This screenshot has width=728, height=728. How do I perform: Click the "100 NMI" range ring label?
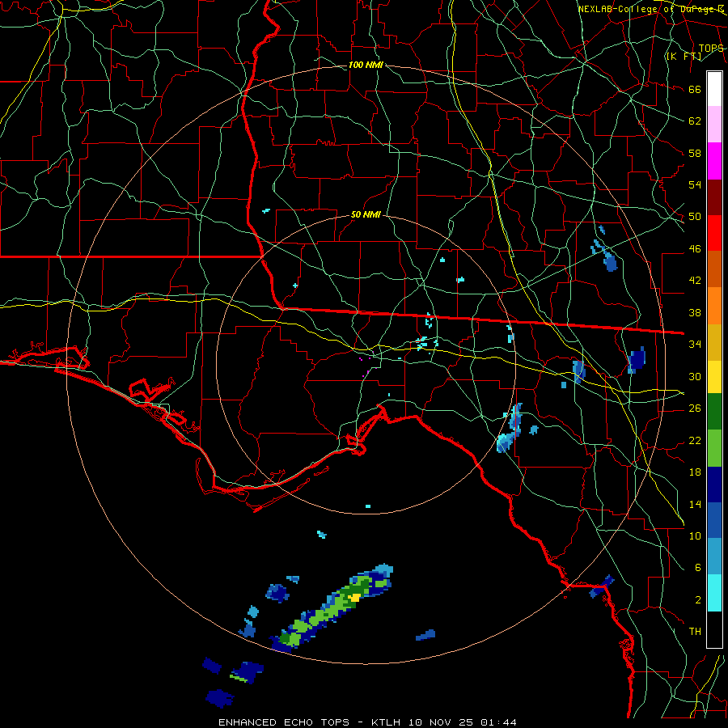[x=366, y=65]
